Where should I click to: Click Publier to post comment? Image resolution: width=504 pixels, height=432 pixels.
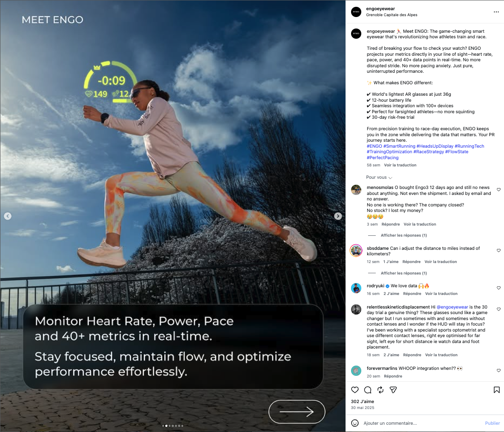[492, 423]
